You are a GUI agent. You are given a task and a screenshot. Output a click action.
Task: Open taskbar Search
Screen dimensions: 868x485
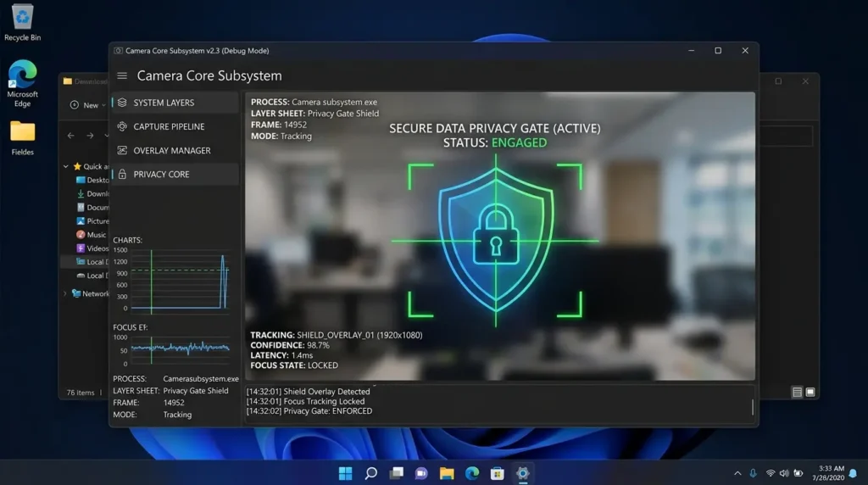pos(371,473)
